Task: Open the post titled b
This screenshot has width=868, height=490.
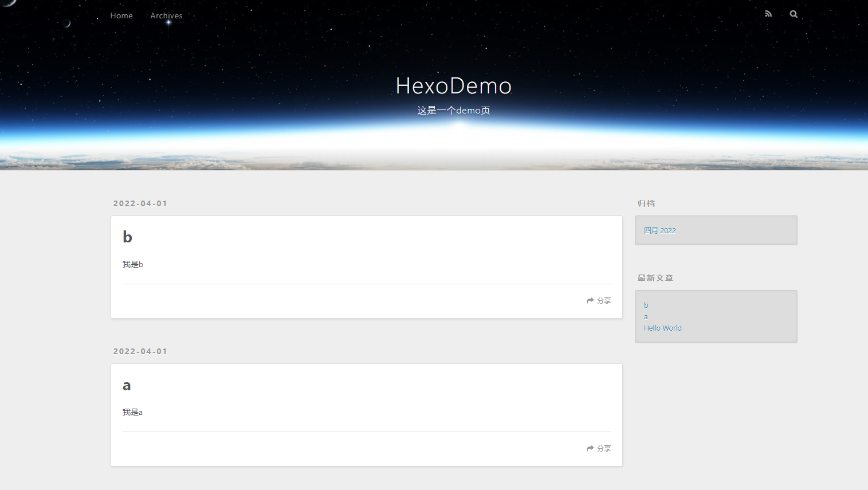Action: tap(127, 236)
